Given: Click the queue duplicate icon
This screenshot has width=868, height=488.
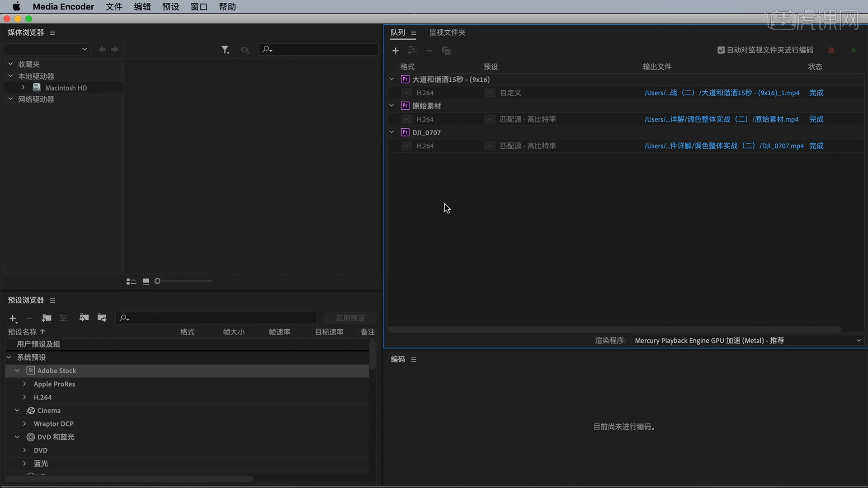Looking at the screenshot, I should point(446,51).
